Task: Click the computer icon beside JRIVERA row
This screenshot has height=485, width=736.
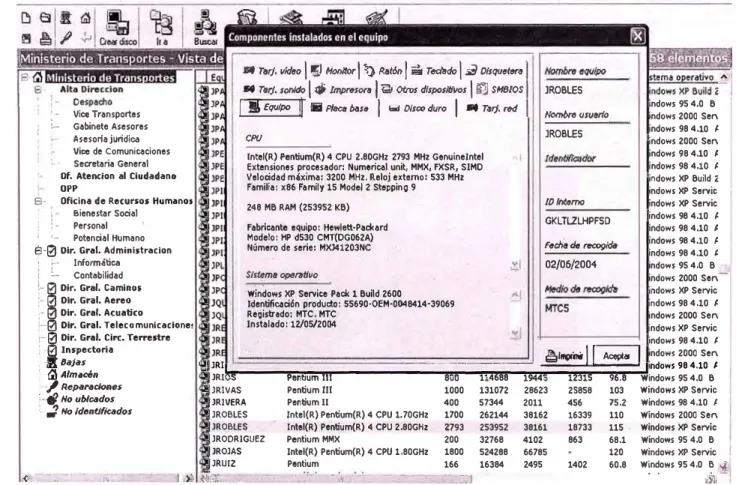Action: [204, 402]
